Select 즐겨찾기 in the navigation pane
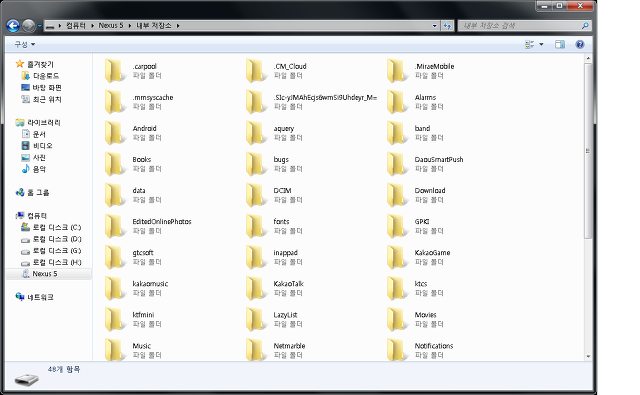The width and height of the screenshot is (640, 395). pyautogui.click(x=40, y=64)
